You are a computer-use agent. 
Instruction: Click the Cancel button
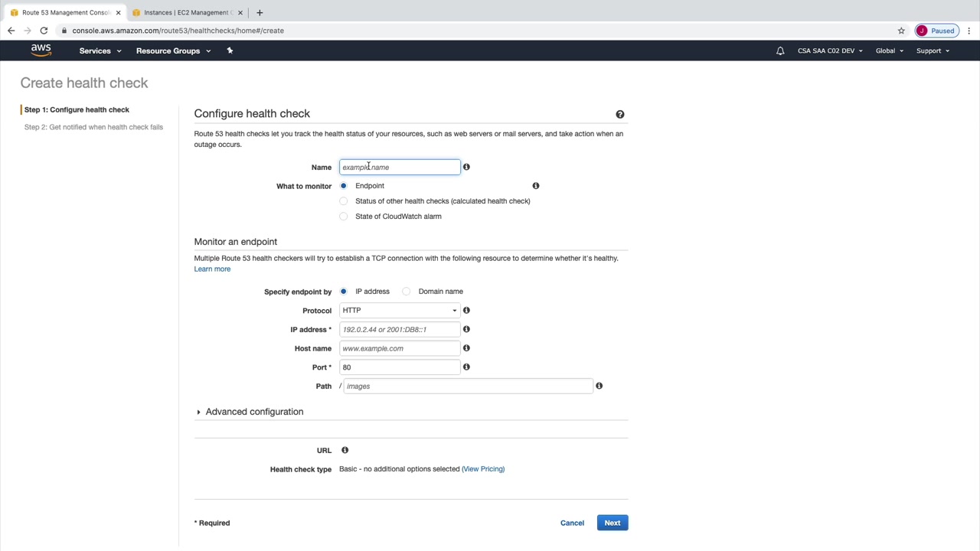572,523
